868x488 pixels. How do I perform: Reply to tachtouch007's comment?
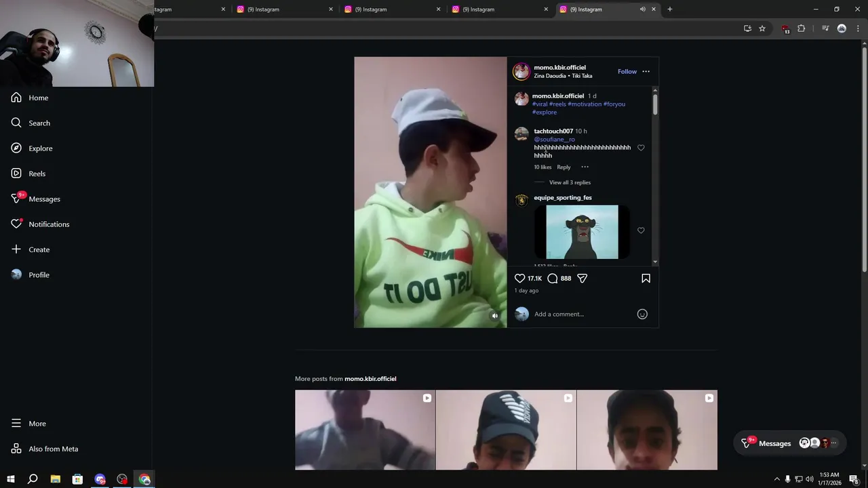click(564, 167)
